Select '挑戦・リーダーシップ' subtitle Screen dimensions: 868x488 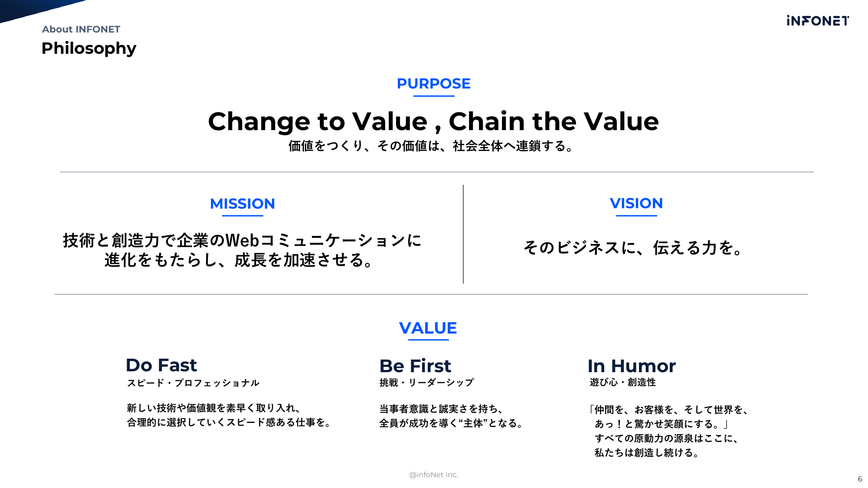(x=426, y=383)
